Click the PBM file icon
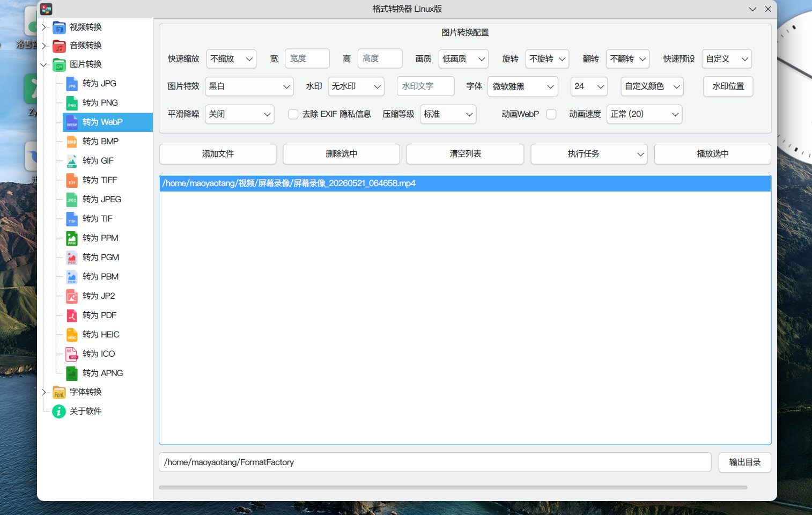The height and width of the screenshot is (515, 812). (72, 277)
